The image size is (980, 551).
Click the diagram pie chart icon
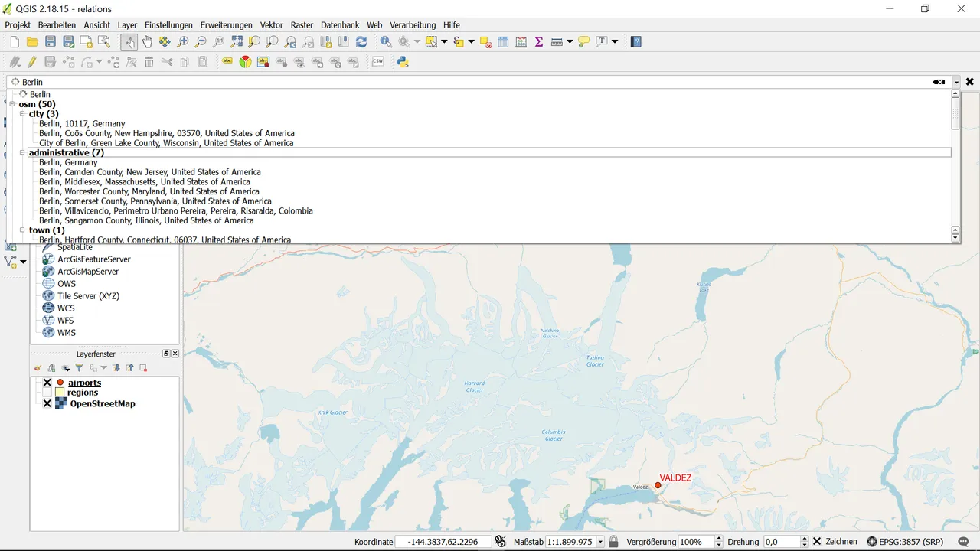(245, 62)
